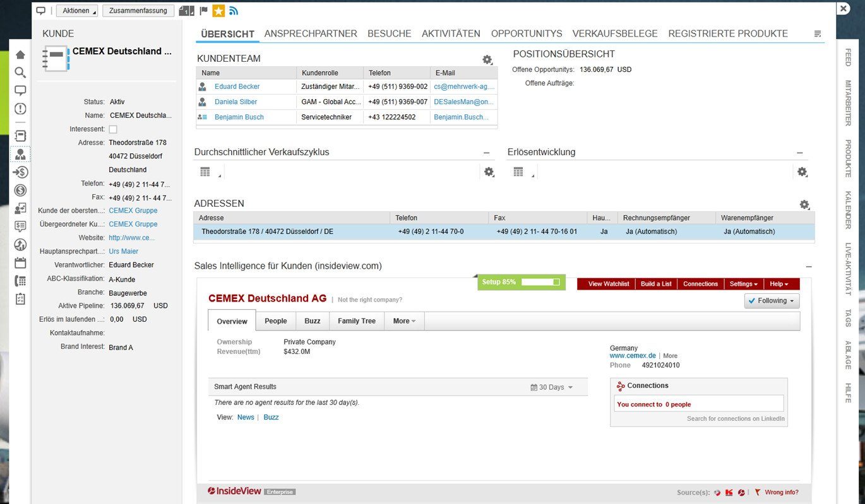This screenshot has width=865, height=504.
Task: Switch to Besuche tab
Action: point(390,33)
